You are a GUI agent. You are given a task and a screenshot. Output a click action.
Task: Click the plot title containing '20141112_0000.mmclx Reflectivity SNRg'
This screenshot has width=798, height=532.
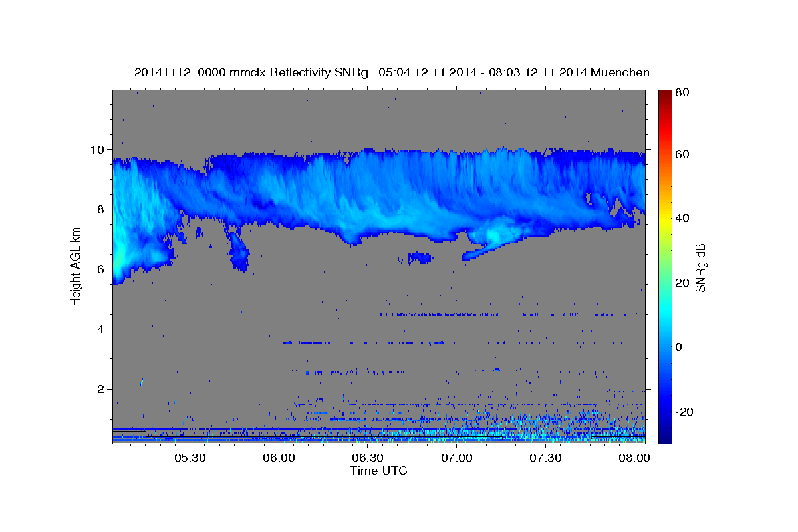click(x=392, y=72)
